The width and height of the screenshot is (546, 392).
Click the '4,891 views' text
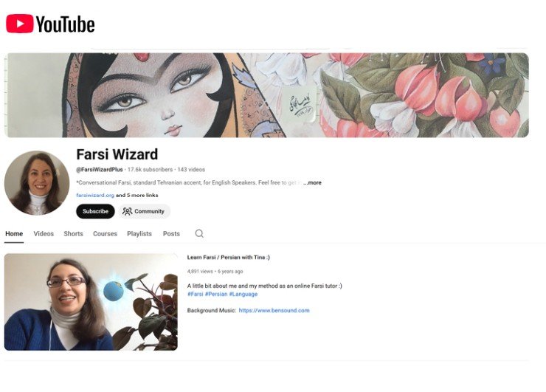(200, 271)
